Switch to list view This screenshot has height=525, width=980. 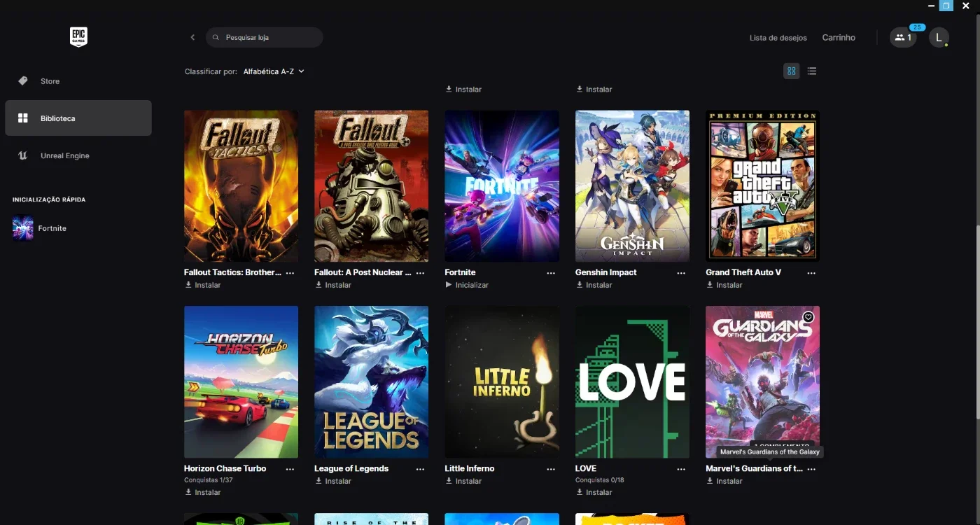click(x=812, y=71)
